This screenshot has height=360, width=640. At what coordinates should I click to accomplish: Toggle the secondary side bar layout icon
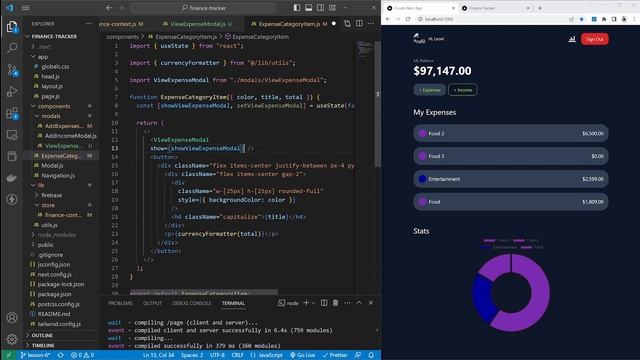321,8
